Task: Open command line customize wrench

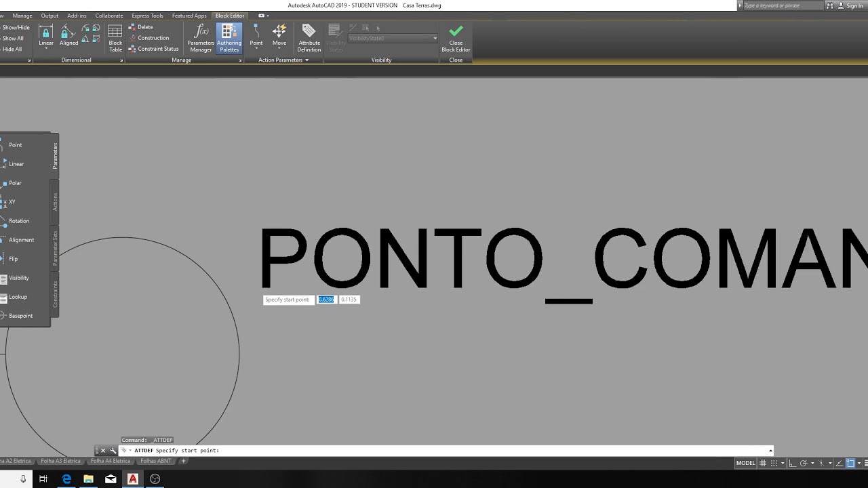Action: pos(113,451)
